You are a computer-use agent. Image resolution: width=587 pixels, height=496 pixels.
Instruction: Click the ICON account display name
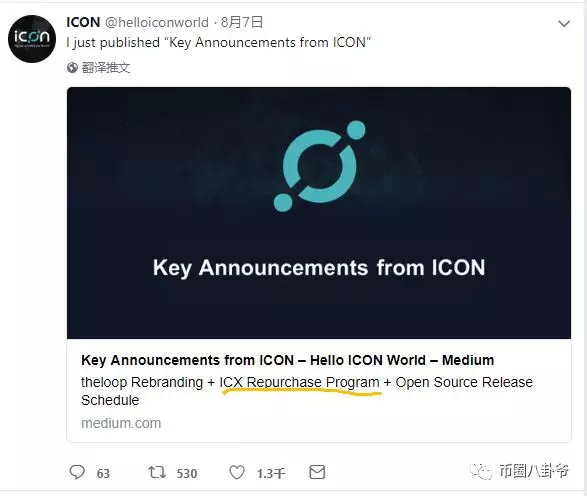[x=83, y=22]
